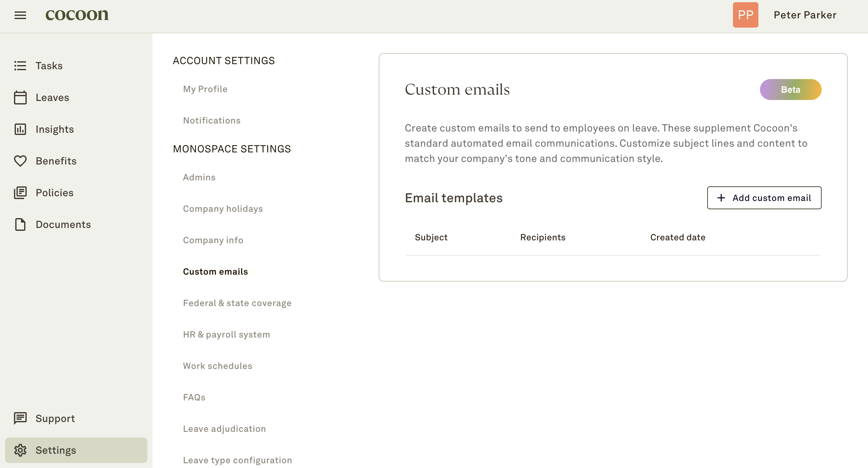Screen dimensions: 868x468
Task: Click the Cocoon logo
Action: 77,15
